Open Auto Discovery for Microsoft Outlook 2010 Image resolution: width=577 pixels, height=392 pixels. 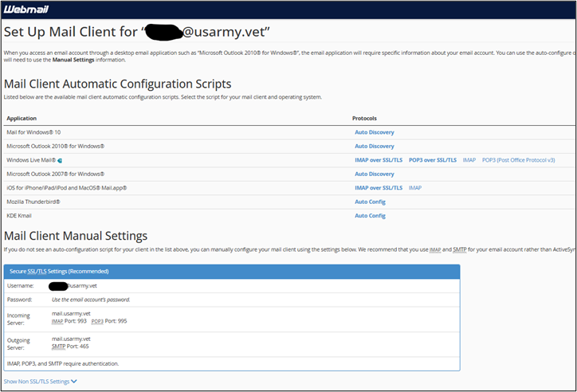click(x=374, y=147)
